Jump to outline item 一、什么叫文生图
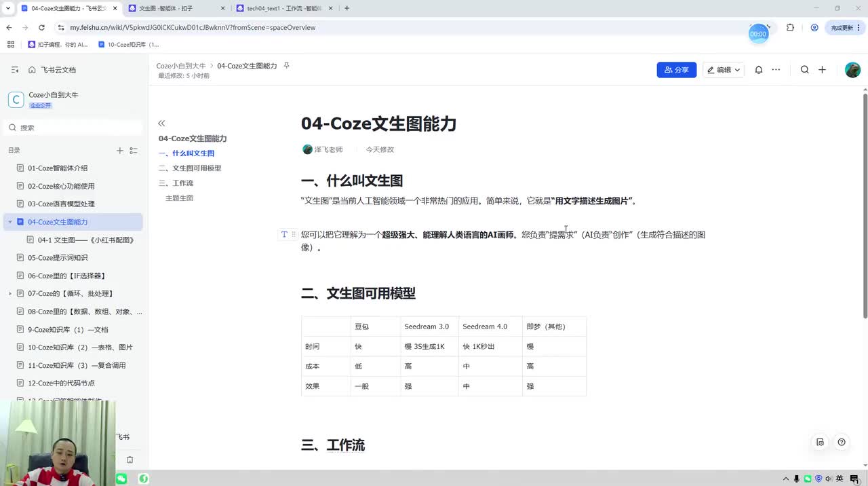868x486 pixels. tap(186, 153)
